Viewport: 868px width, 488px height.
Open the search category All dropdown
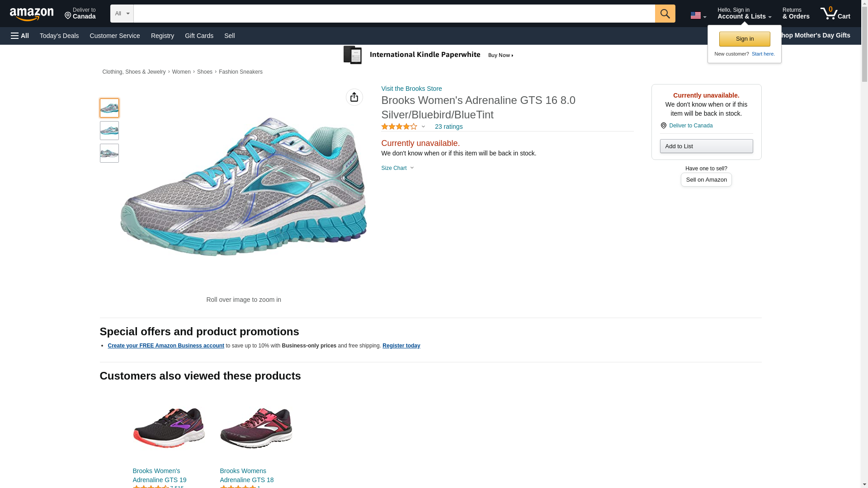122,14
